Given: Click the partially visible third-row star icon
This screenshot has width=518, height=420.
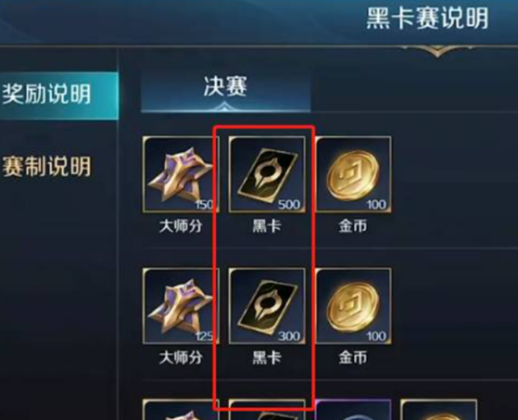Looking at the screenshot, I should (x=181, y=410).
